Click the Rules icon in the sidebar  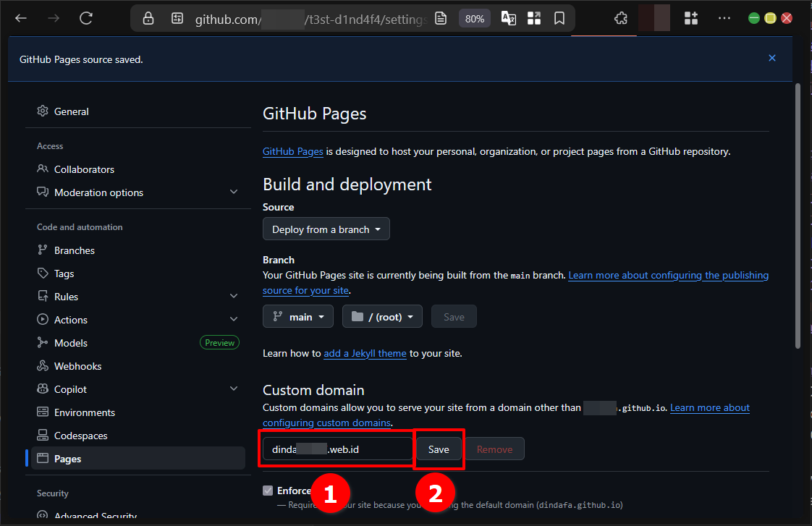click(x=42, y=296)
